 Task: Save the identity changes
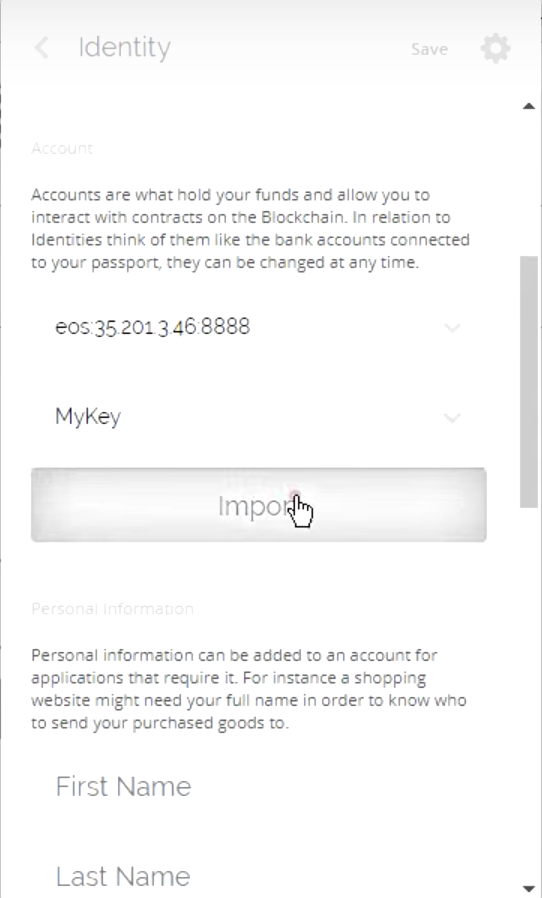click(429, 49)
